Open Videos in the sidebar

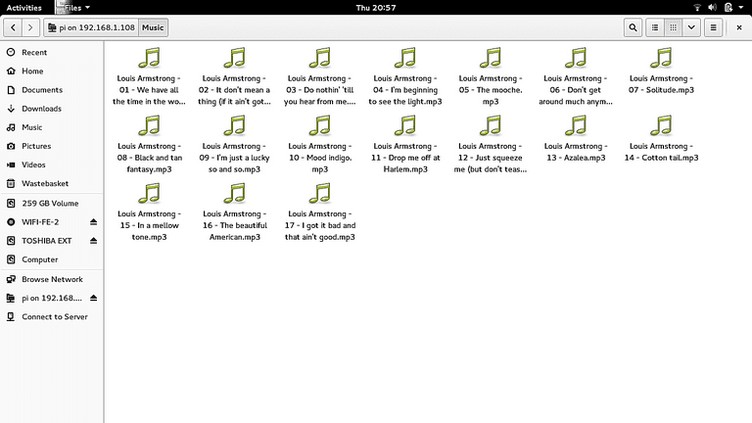[x=51, y=164]
